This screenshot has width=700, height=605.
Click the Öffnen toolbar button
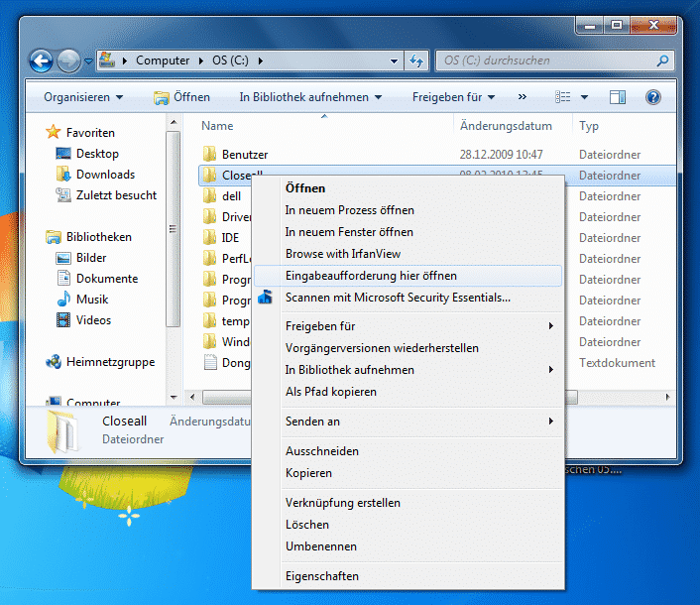pyautogui.click(x=181, y=97)
